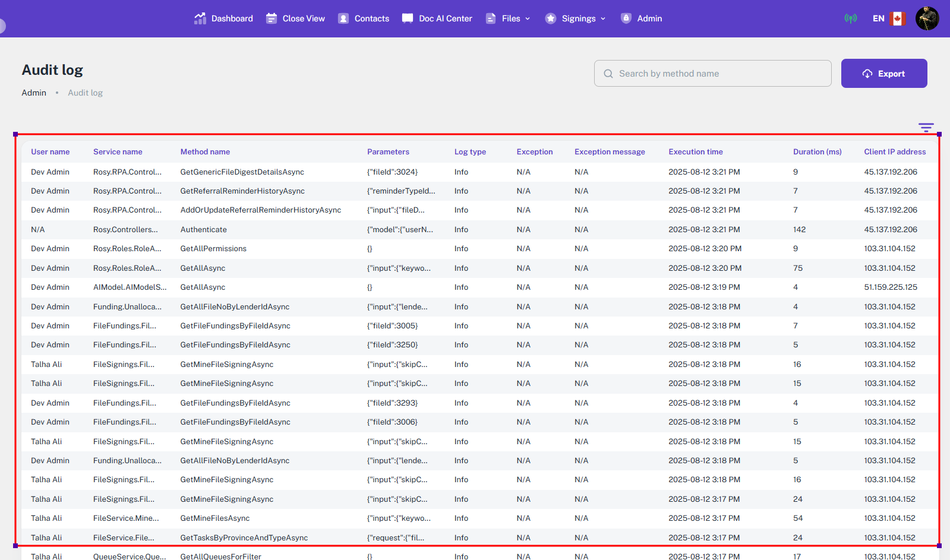The image size is (950, 560).
Task: Expand the Signings menu chevron
Action: (603, 19)
